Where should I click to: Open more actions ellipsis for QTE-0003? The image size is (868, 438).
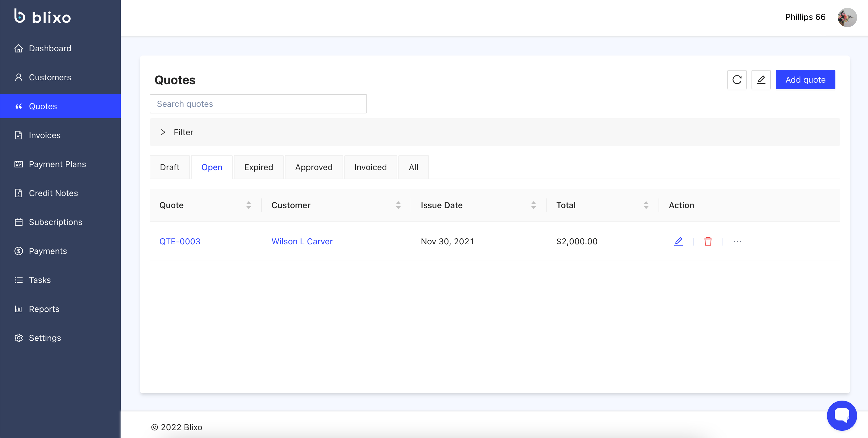point(737,241)
